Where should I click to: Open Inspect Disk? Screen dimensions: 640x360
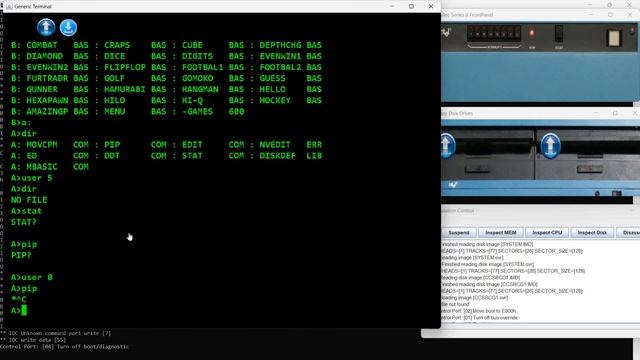592,233
